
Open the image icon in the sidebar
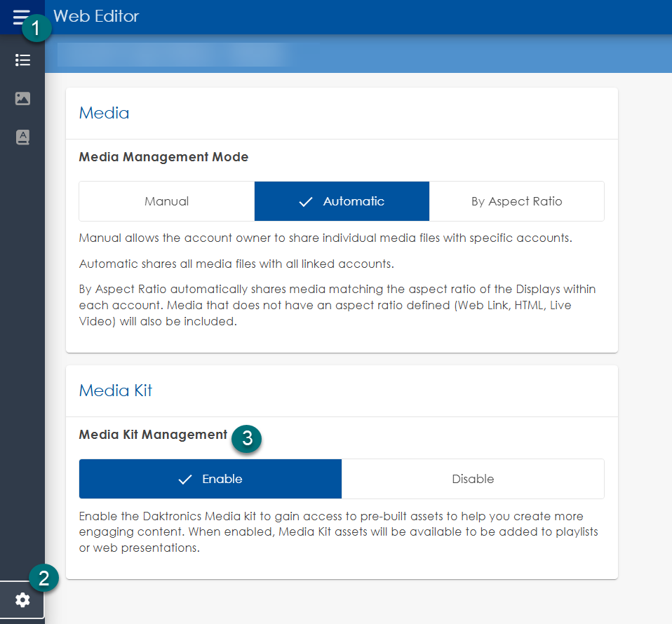pos(22,99)
